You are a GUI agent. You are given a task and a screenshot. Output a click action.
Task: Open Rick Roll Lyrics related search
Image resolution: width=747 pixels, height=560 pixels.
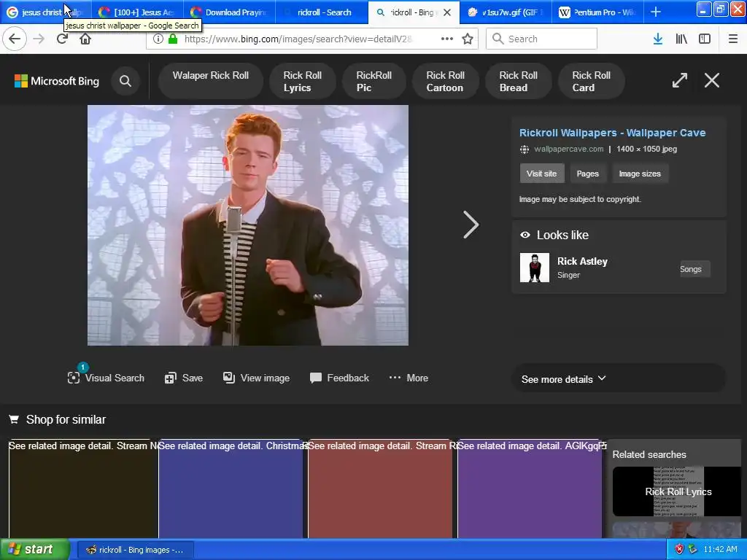point(676,491)
